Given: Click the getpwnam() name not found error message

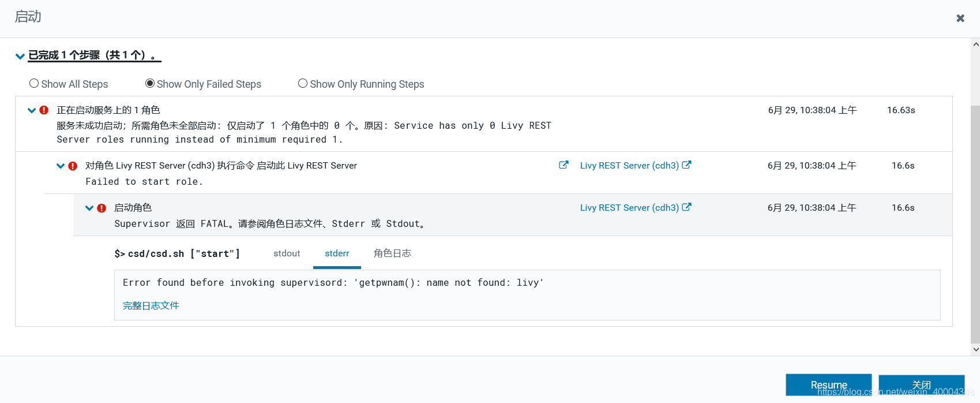Looking at the screenshot, I should 333,283.
